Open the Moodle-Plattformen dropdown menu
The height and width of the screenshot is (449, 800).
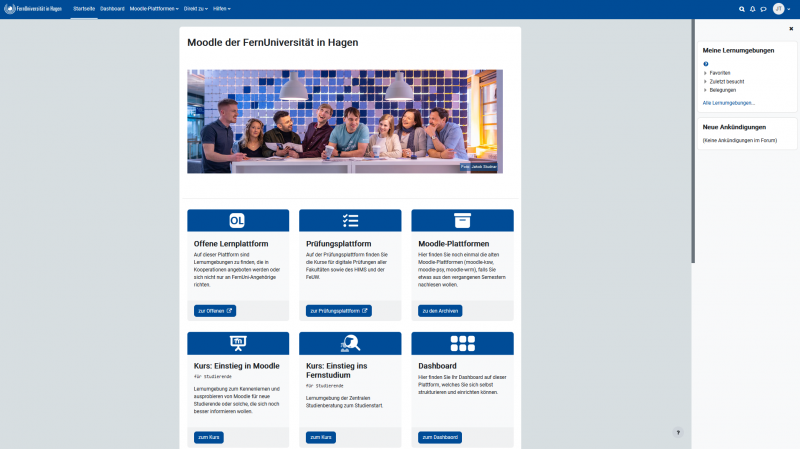(x=154, y=9)
